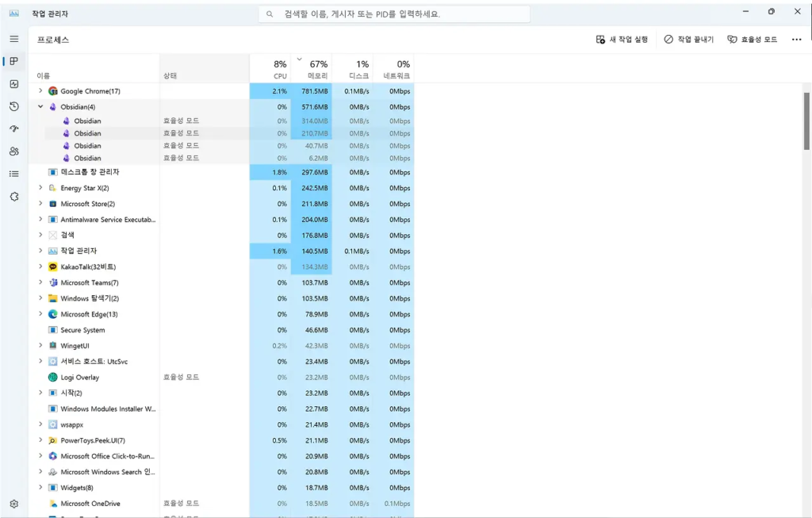Click the Microsoft Office Click-to-Run icon

click(53, 456)
